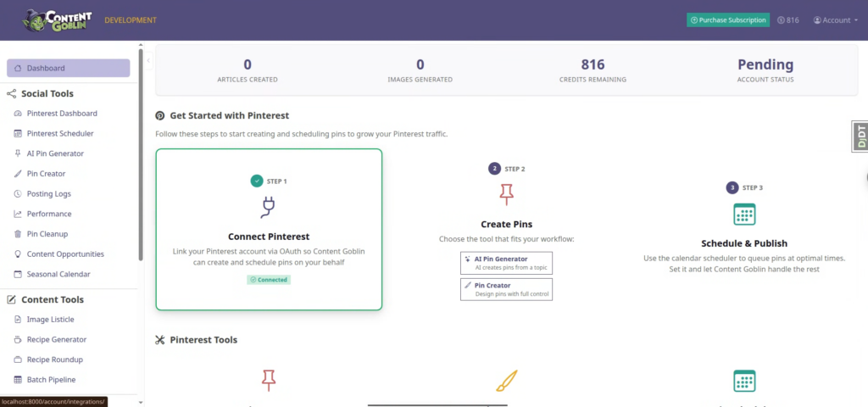868x407 pixels.
Task: Select Dashboard in the sidebar
Action: coord(68,68)
